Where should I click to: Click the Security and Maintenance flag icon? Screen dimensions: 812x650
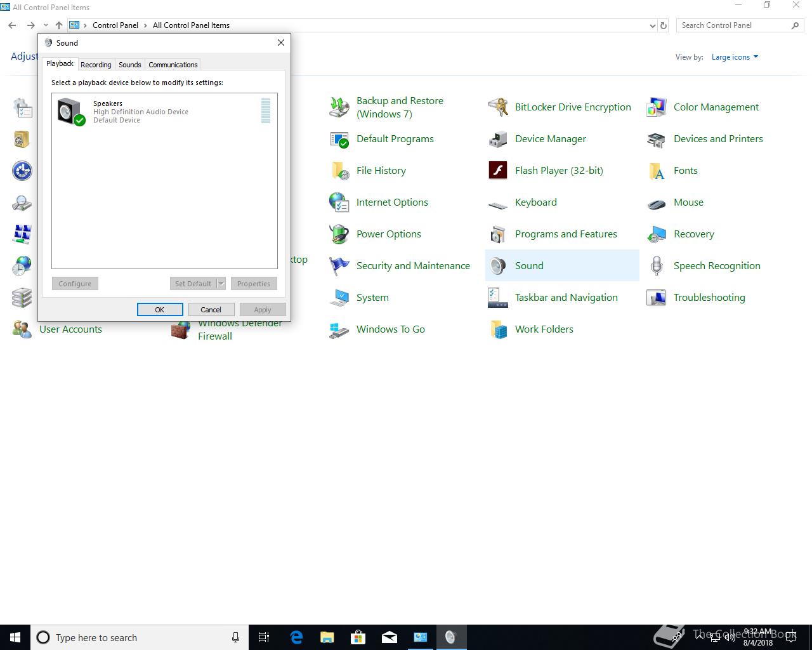(339, 266)
